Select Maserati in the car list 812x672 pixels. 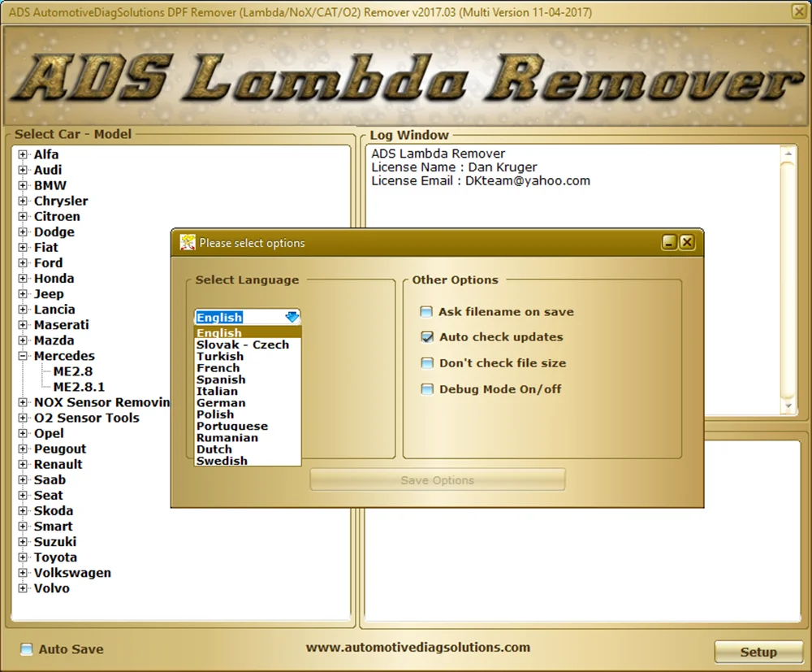pos(61,325)
